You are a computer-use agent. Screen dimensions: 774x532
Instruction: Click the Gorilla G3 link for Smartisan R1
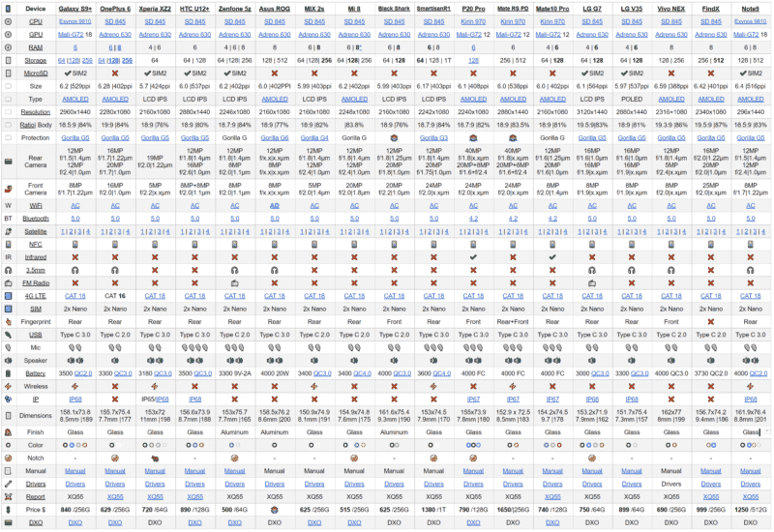[430, 137]
